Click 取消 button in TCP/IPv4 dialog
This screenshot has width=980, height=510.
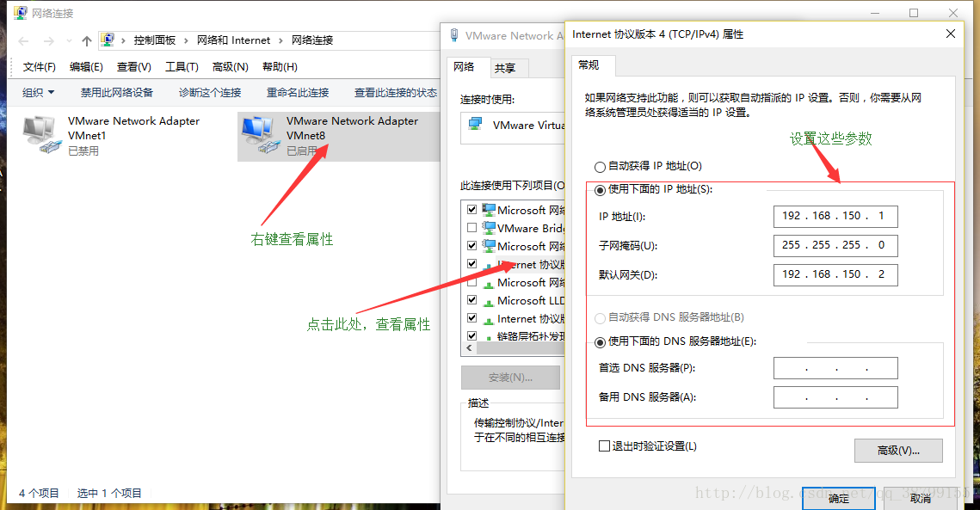(x=921, y=499)
